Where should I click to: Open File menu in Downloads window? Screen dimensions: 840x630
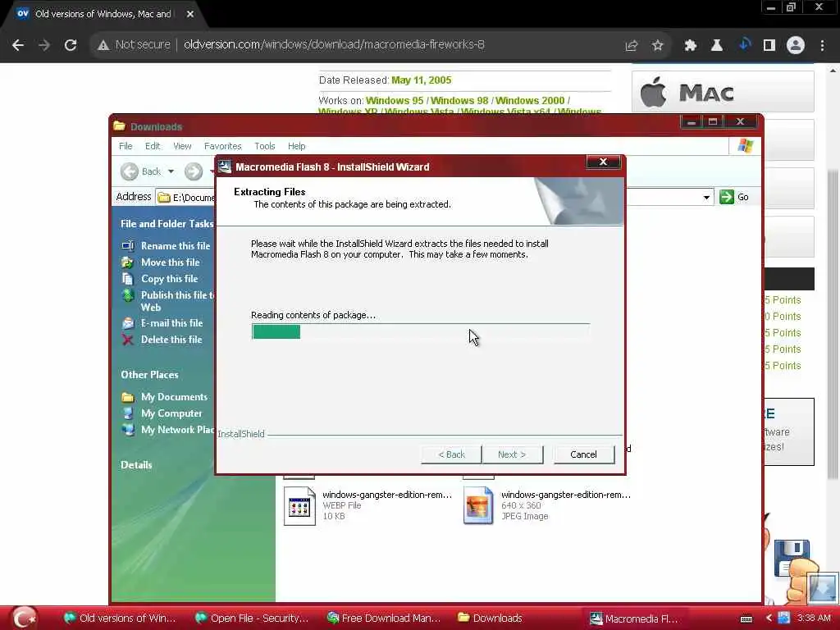(x=126, y=146)
